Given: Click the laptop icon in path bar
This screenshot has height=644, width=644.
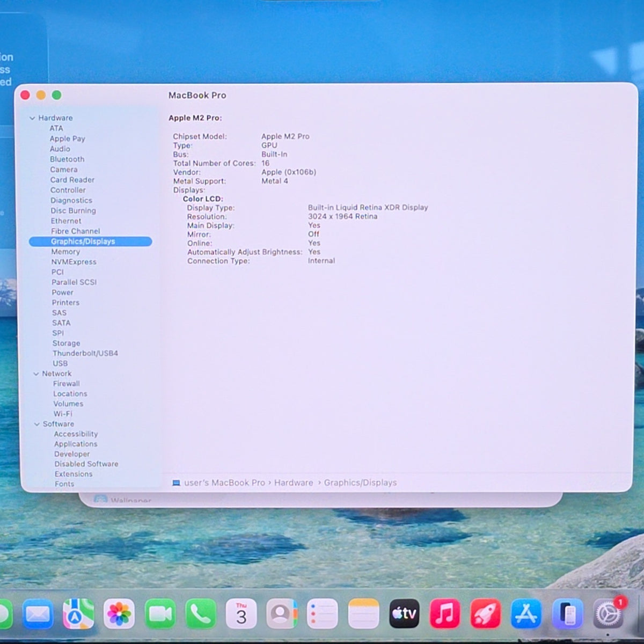Looking at the screenshot, I should point(176,483).
